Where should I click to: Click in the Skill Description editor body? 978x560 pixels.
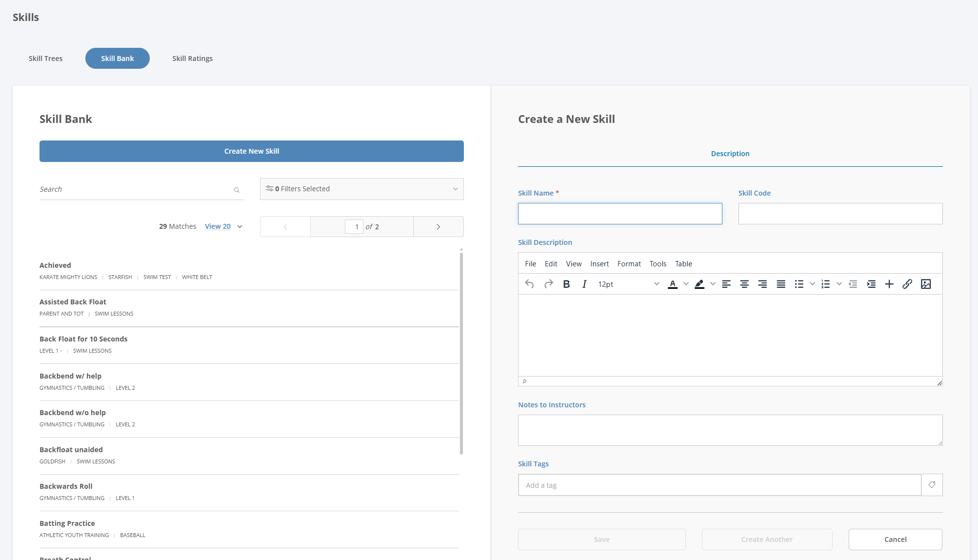(730, 335)
